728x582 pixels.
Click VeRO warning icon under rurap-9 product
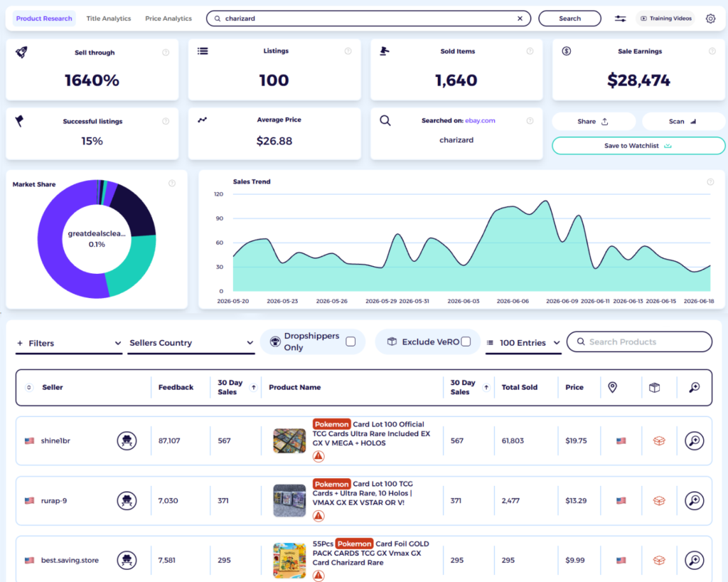(x=318, y=516)
